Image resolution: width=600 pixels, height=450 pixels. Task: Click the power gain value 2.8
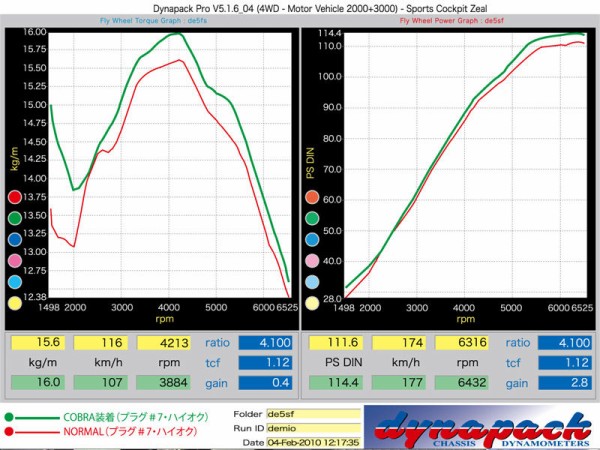click(x=563, y=383)
